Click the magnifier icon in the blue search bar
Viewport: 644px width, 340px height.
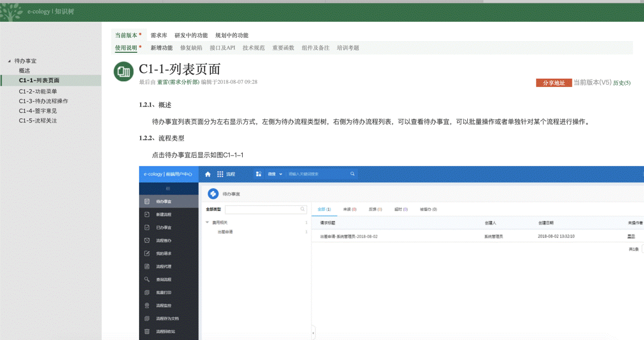click(352, 174)
